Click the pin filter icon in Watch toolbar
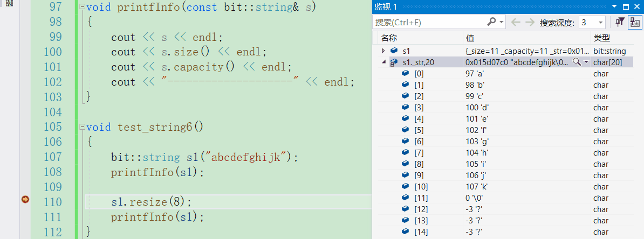The width and height of the screenshot is (644, 239). coord(620,22)
